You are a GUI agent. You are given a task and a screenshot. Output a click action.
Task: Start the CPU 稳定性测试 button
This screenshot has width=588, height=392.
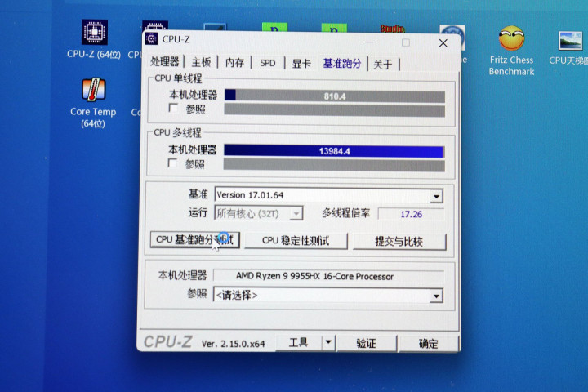click(x=296, y=240)
